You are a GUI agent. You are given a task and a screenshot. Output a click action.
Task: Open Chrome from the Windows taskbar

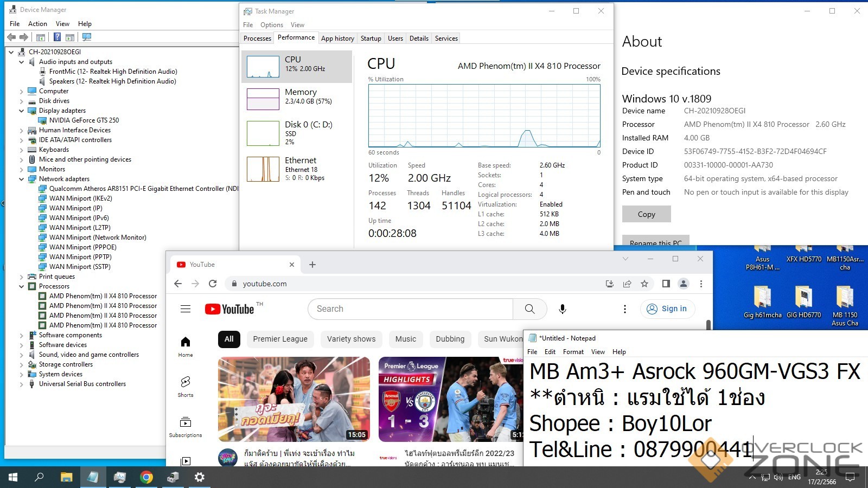(146, 477)
